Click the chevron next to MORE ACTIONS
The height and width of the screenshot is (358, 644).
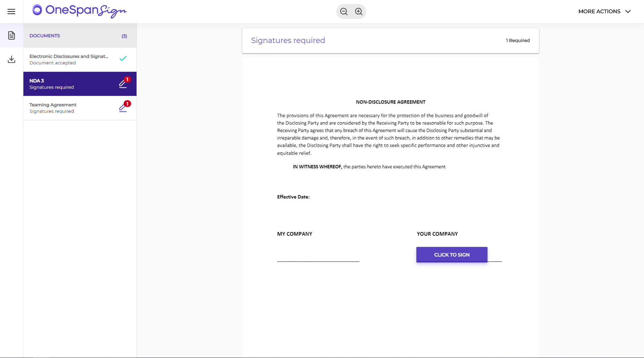628,11
